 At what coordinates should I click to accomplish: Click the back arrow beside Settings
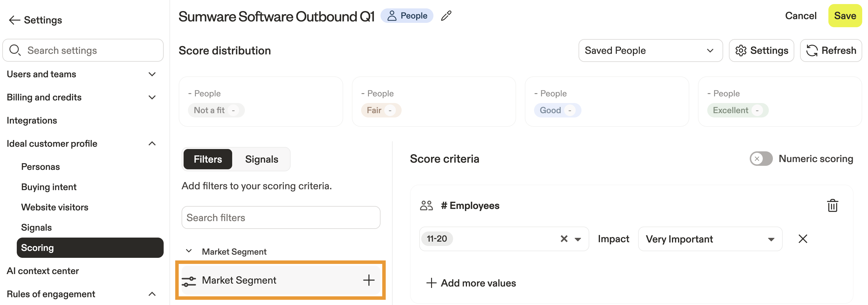(14, 20)
